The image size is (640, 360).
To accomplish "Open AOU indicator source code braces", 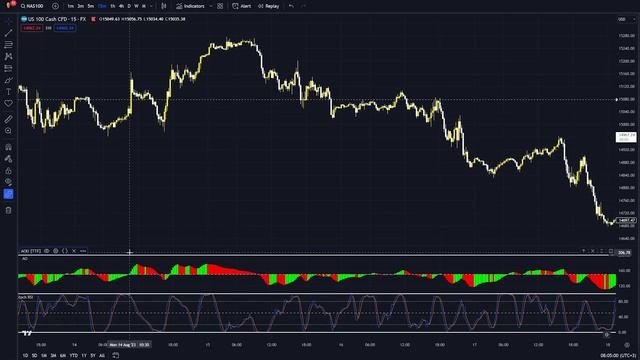I will coord(64,251).
